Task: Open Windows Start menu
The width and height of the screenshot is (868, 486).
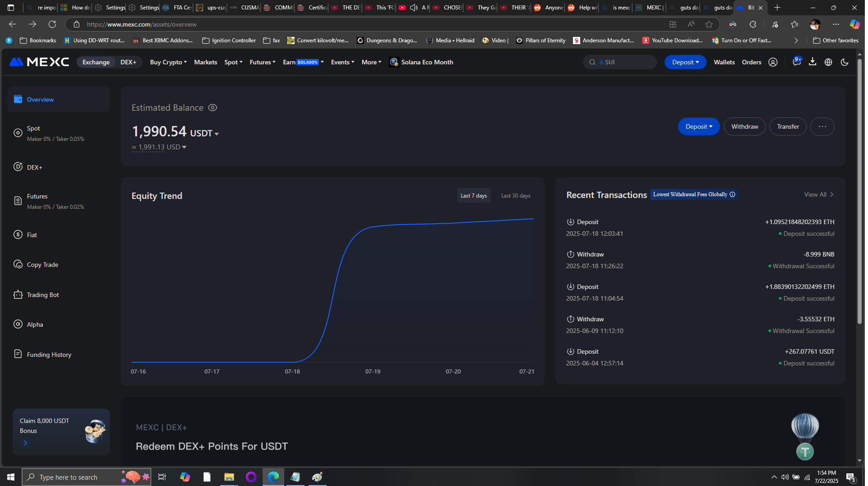Action: point(11,477)
